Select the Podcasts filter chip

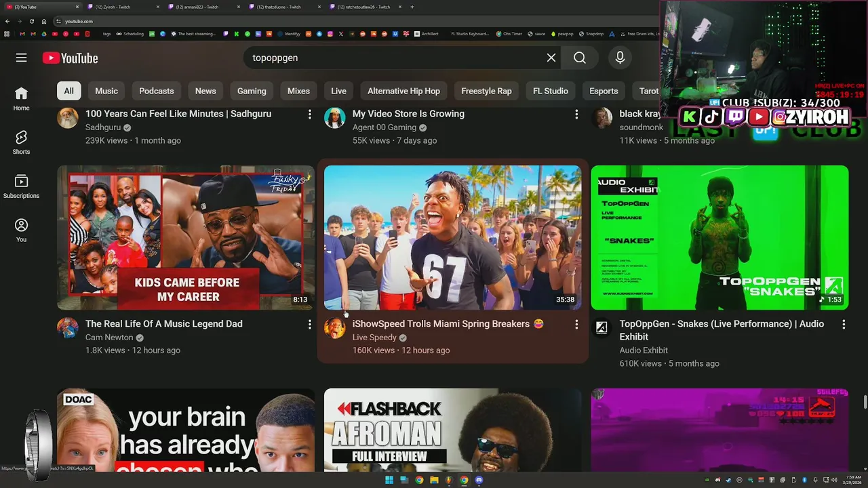point(157,91)
